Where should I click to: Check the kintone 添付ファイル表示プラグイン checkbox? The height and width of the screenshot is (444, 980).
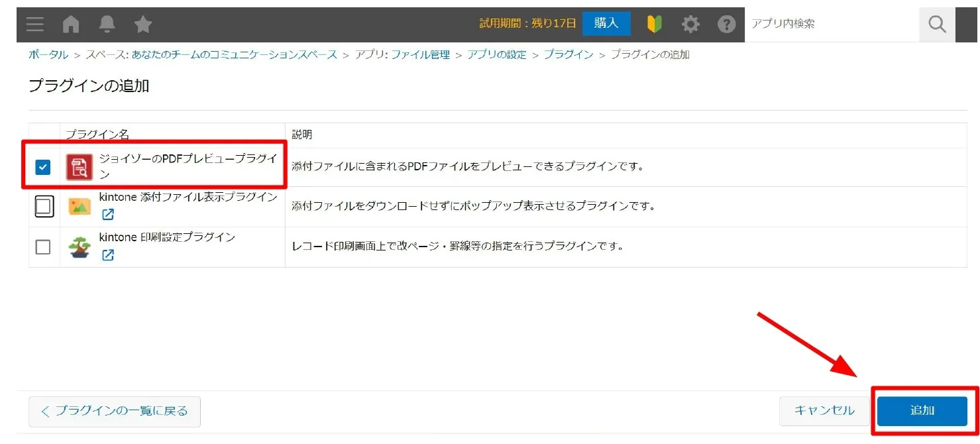[43, 207]
